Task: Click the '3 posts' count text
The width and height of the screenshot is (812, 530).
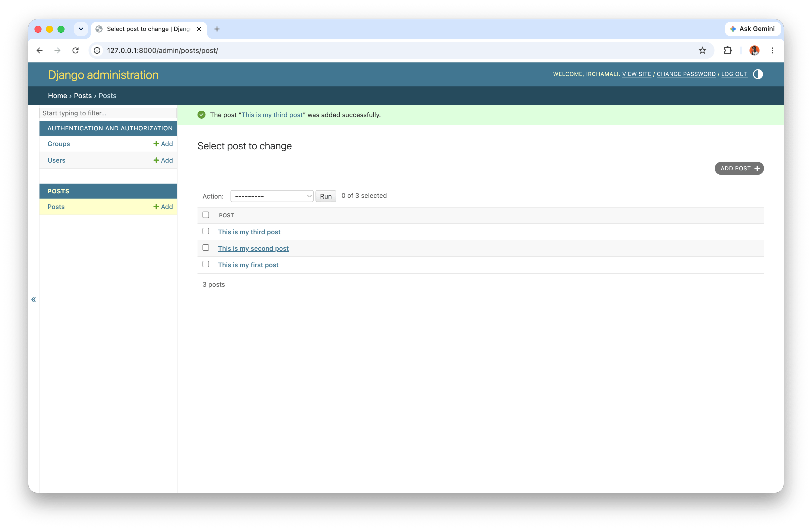Action: point(213,284)
